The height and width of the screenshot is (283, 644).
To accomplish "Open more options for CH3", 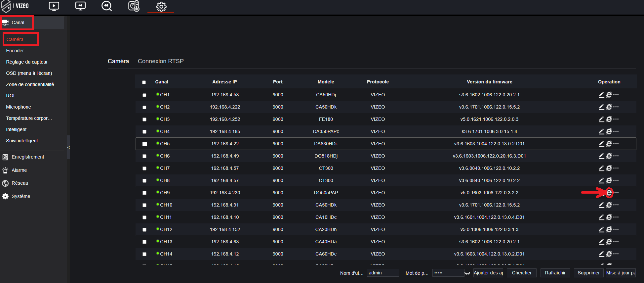I will pyautogui.click(x=616, y=119).
